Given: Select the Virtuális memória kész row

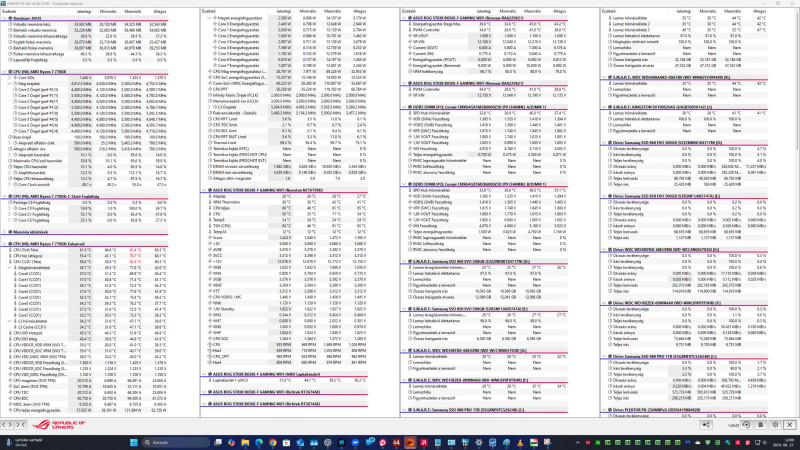Looking at the screenshot, I should click(84, 24).
